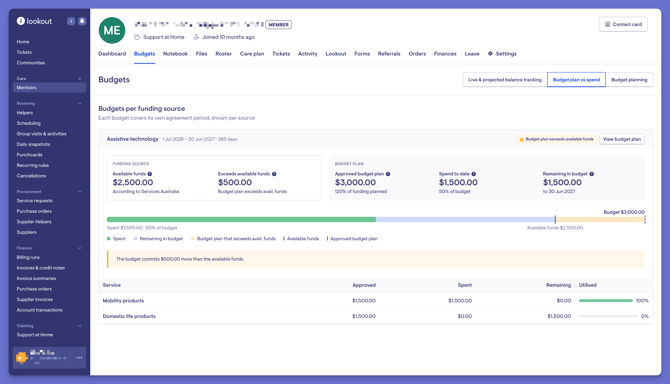Click the Joined 10 months ago icon

196,37
